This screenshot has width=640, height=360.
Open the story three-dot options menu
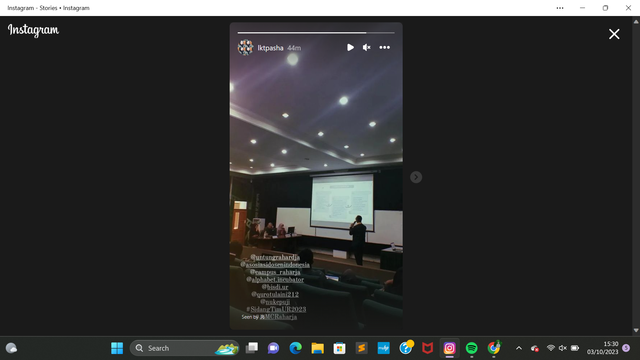tap(384, 47)
